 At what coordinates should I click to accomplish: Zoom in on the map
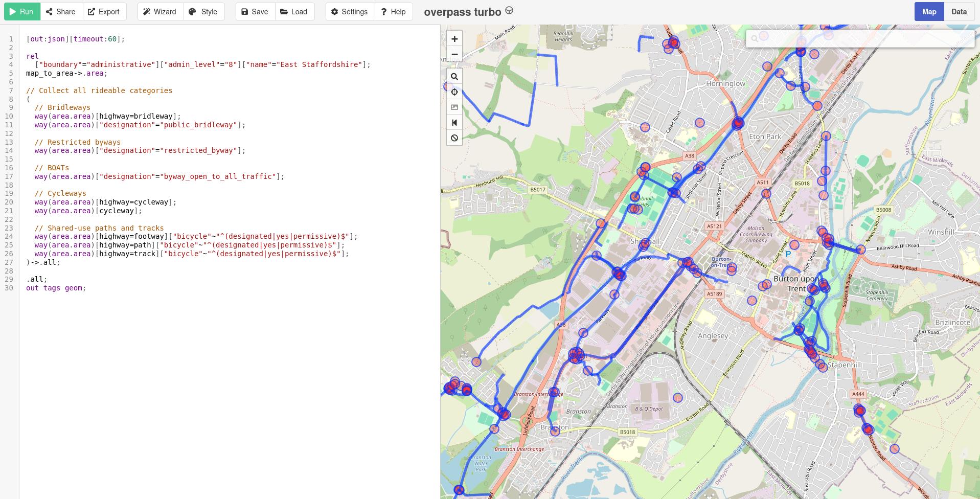coord(454,39)
